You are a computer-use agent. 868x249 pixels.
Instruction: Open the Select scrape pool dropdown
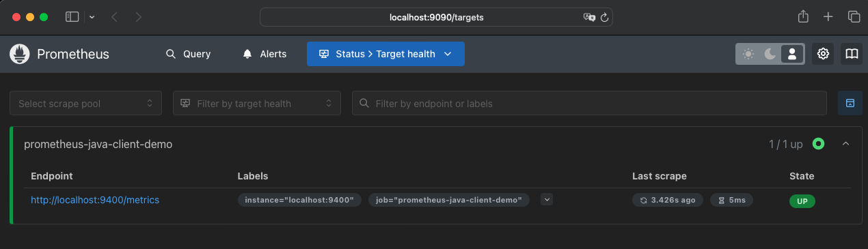point(85,104)
